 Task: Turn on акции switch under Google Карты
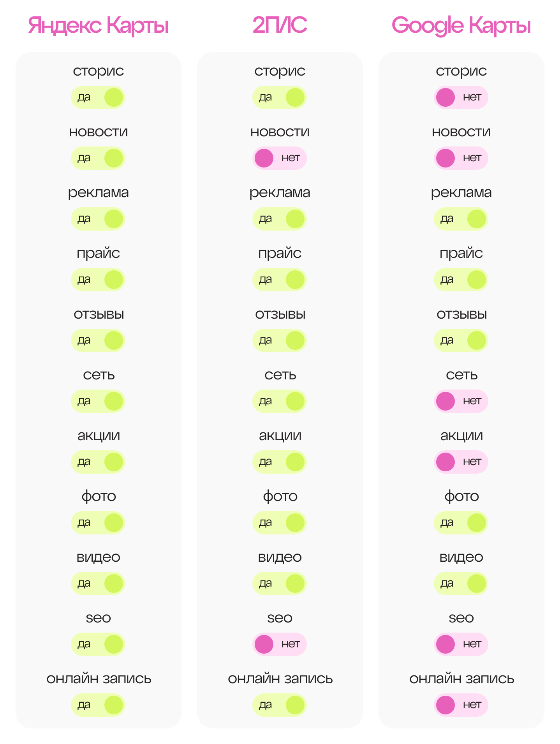pos(461,462)
